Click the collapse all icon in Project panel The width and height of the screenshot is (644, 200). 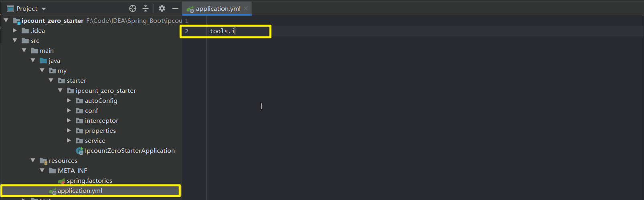click(146, 8)
